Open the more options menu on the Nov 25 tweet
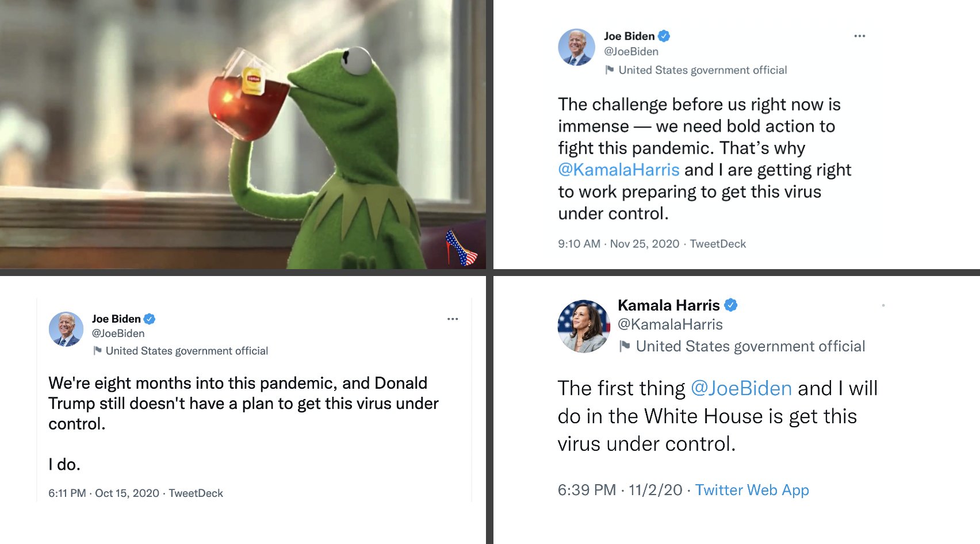The height and width of the screenshot is (544, 980). click(x=859, y=36)
